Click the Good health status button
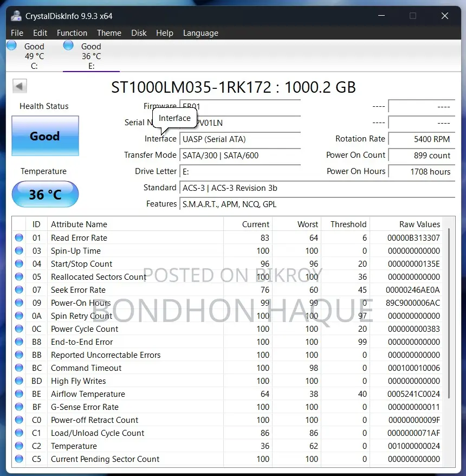This screenshot has height=476, width=466. [x=45, y=136]
